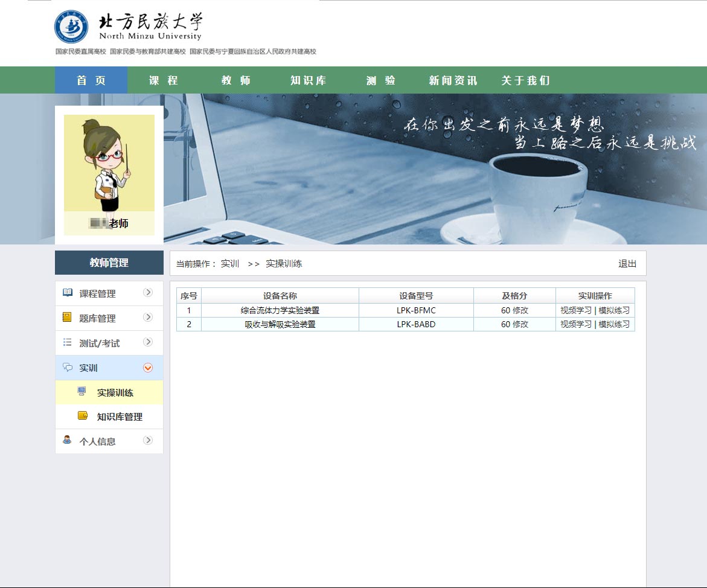Click the yellow notebook icon beside 题库管理

pyautogui.click(x=68, y=318)
